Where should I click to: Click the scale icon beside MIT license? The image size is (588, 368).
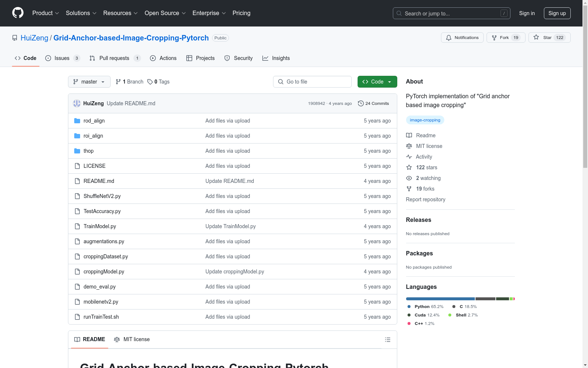409,146
